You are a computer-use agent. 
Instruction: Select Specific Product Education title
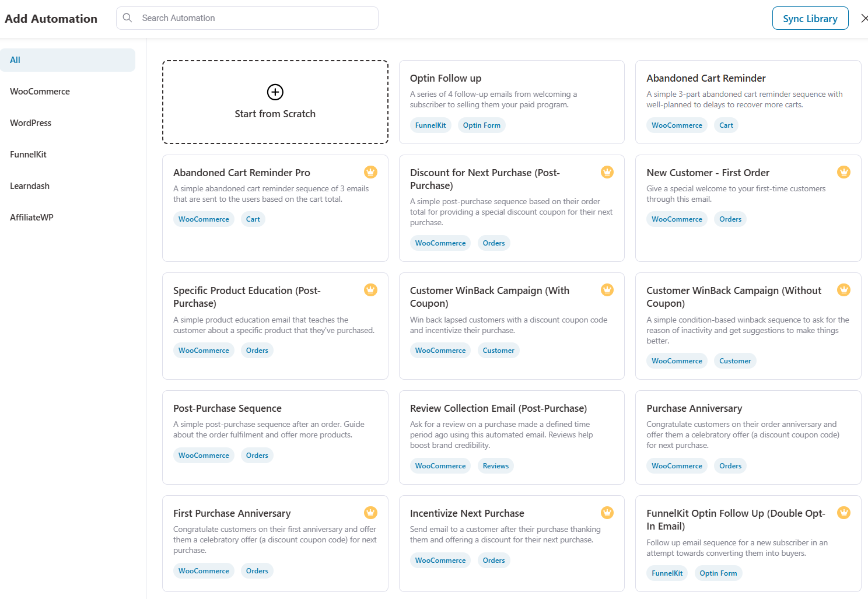pyautogui.click(x=247, y=297)
